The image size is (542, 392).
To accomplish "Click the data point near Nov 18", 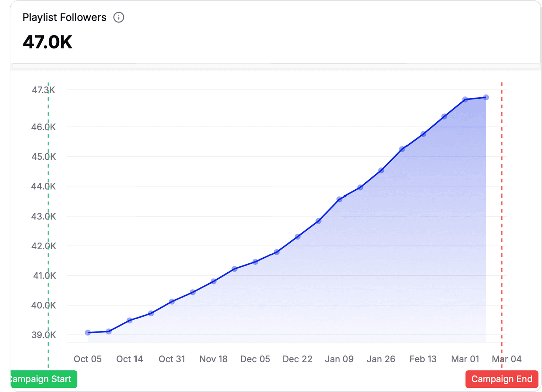I will click(x=213, y=281).
